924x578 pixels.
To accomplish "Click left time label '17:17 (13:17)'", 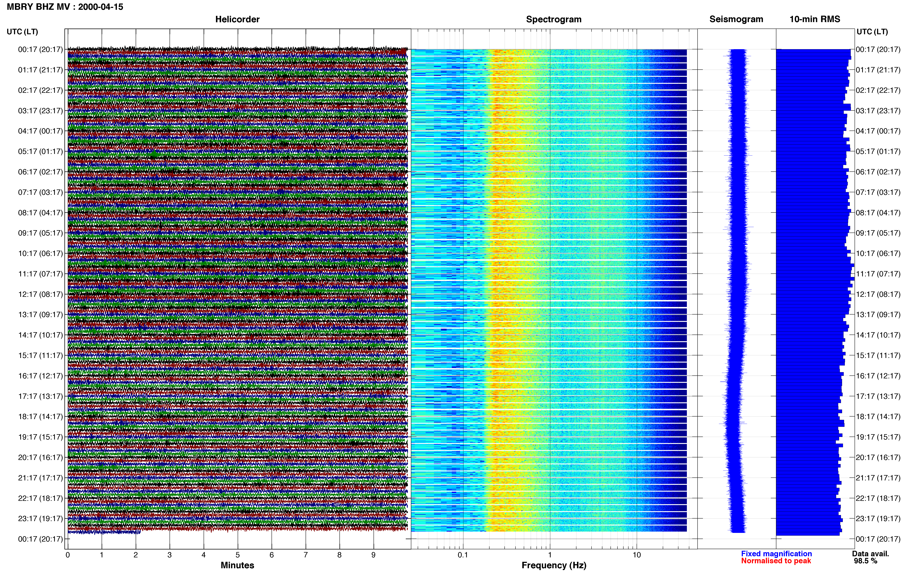I will 41,396.
